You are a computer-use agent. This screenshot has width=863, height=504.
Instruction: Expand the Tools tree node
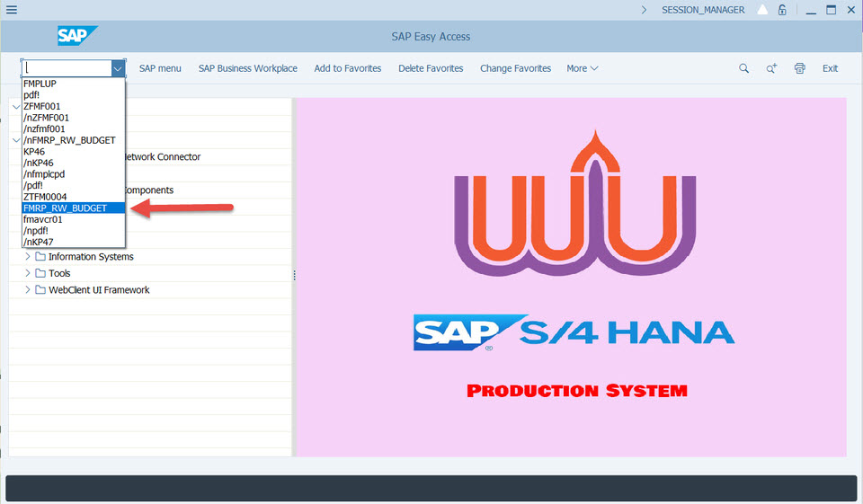point(28,273)
